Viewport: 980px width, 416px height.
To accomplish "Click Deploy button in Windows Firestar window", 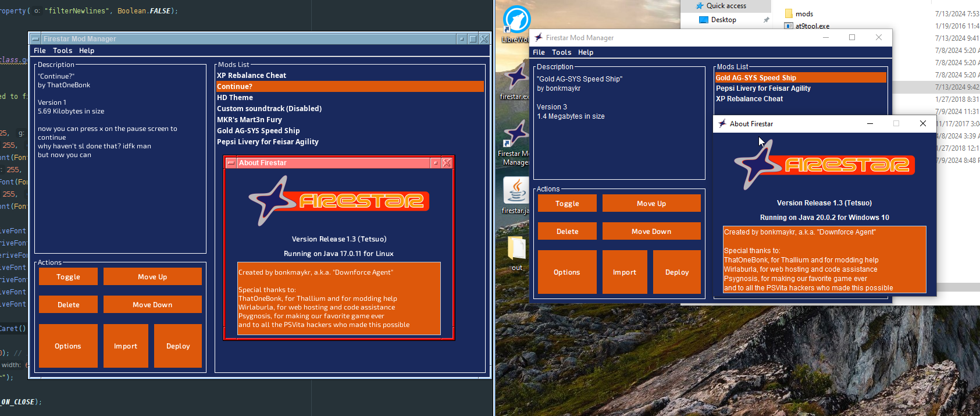I will (x=677, y=272).
